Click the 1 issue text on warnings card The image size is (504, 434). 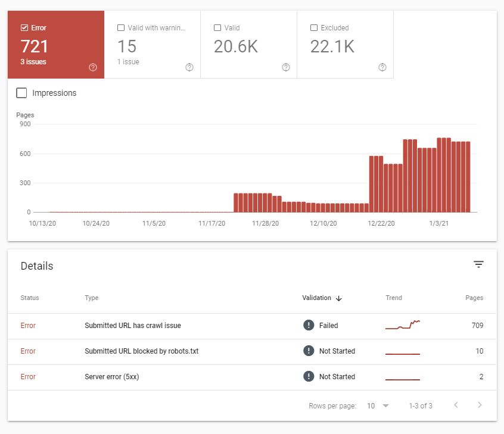click(128, 62)
